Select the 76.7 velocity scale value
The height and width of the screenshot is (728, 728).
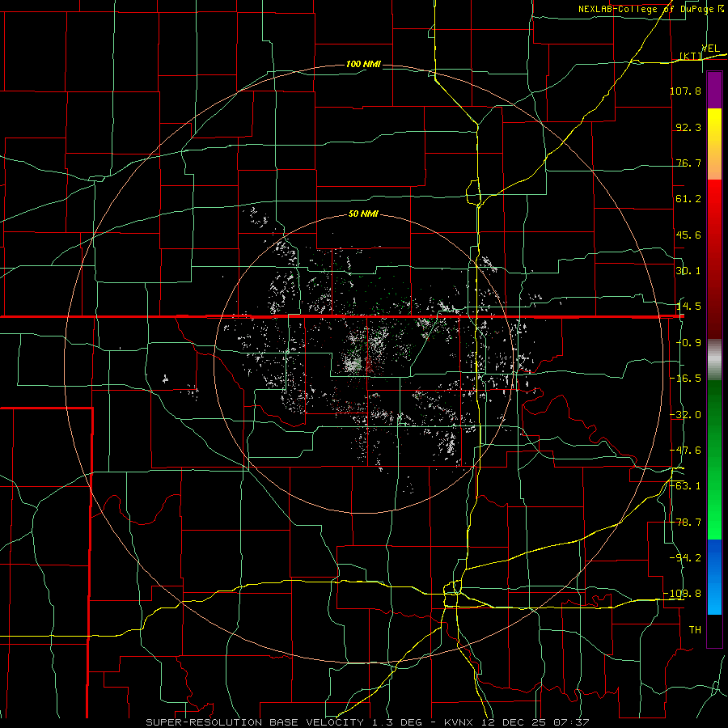(x=688, y=163)
